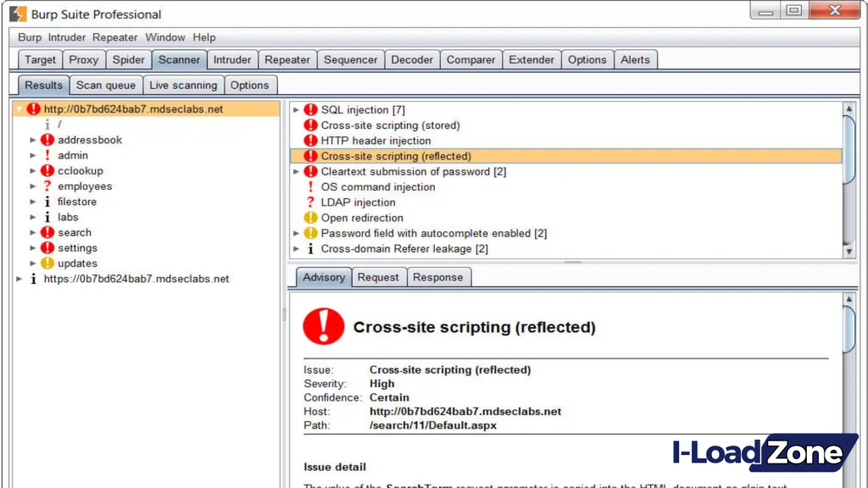Select the admin node in the site tree
868x488 pixels.
[x=72, y=155]
